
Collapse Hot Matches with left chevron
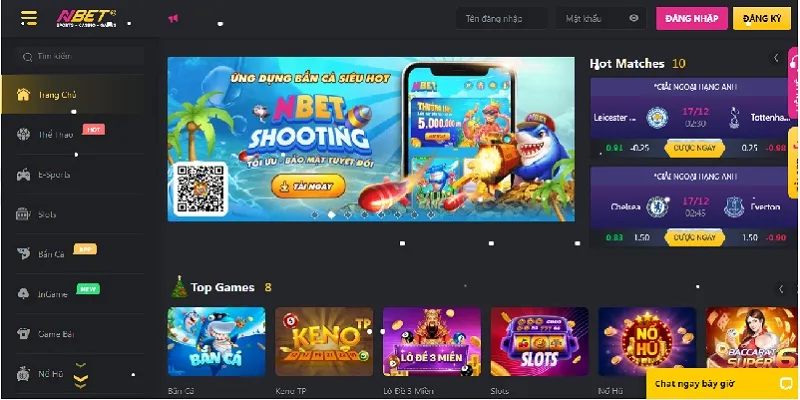tap(777, 58)
